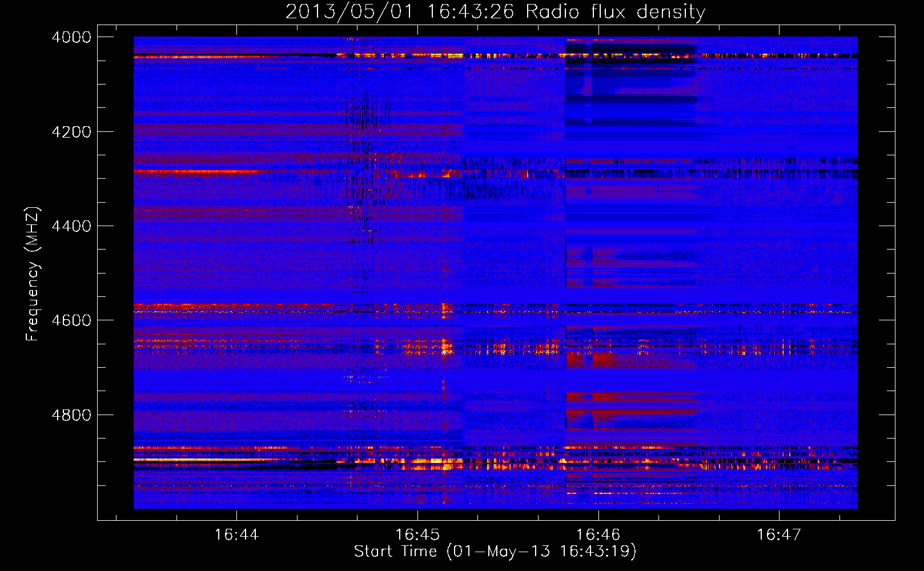This screenshot has width=924, height=571.
Task: Click the 16:46 time tick label
Action: [x=598, y=534]
